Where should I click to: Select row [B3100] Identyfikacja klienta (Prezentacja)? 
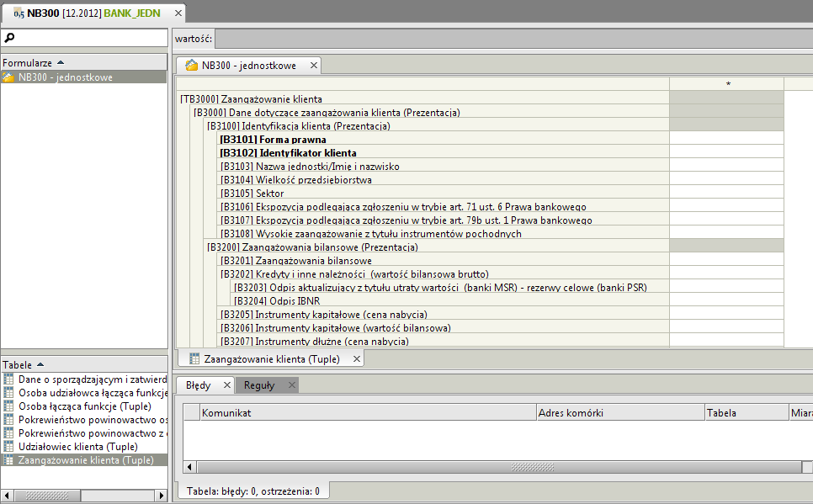click(437, 126)
